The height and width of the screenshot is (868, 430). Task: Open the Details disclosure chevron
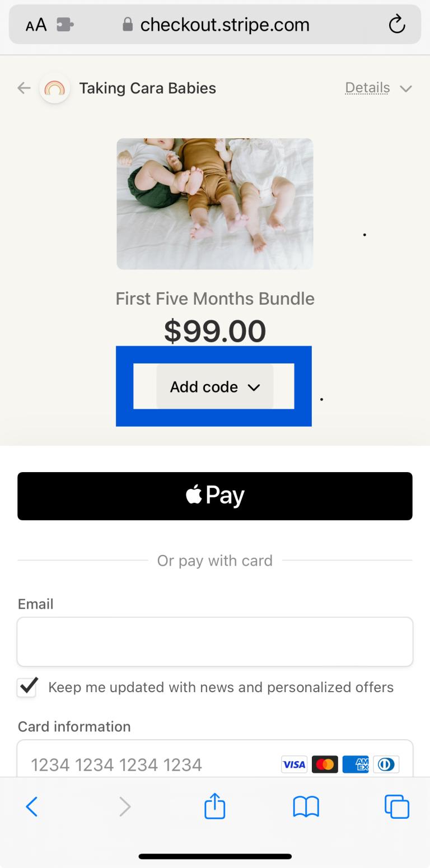406,88
